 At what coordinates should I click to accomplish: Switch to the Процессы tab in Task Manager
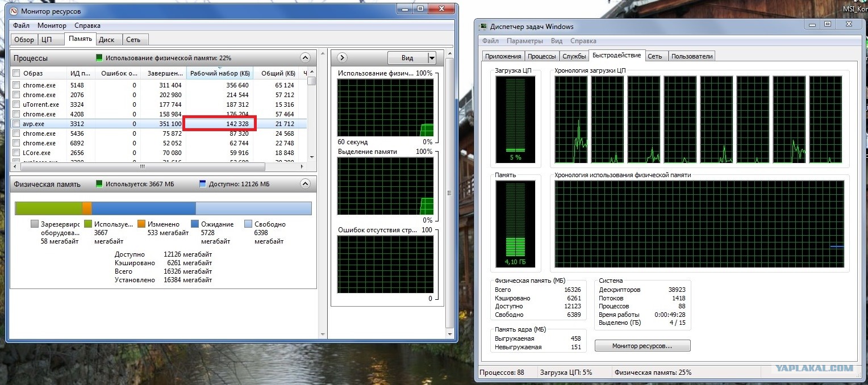pyautogui.click(x=541, y=56)
